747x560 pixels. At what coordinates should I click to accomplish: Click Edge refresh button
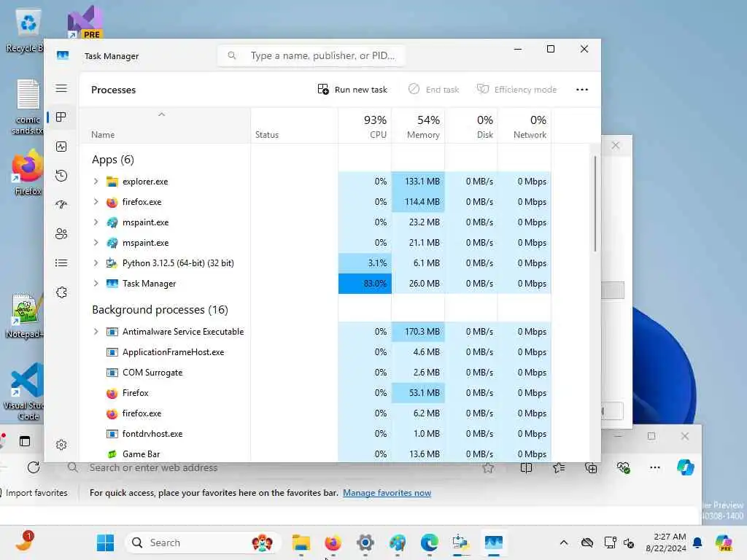pyautogui.click(x=34, y=467)
